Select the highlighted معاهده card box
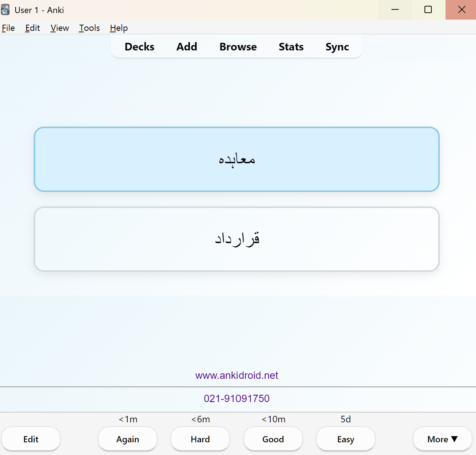 [x=237, y=159]
